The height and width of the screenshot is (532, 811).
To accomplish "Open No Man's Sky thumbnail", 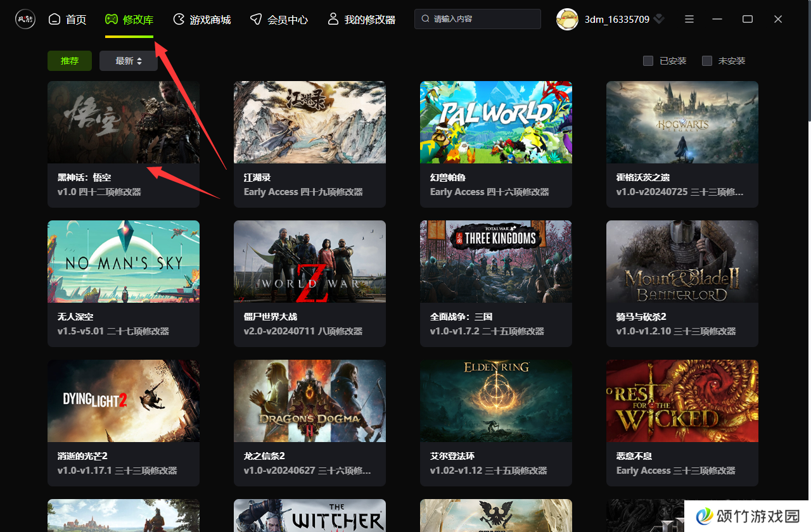I will 124,262.
